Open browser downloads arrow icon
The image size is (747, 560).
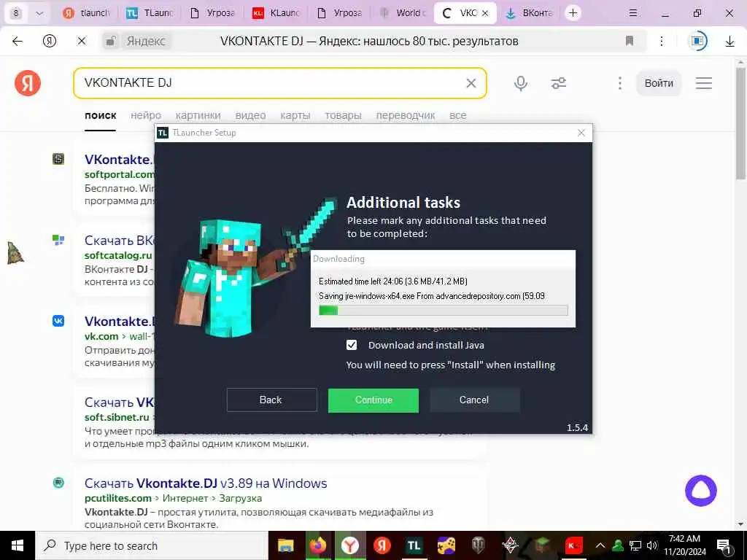729,42
